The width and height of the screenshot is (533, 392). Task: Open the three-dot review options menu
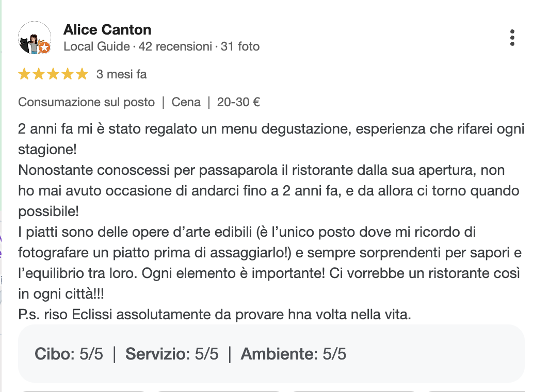pos(512,38)
